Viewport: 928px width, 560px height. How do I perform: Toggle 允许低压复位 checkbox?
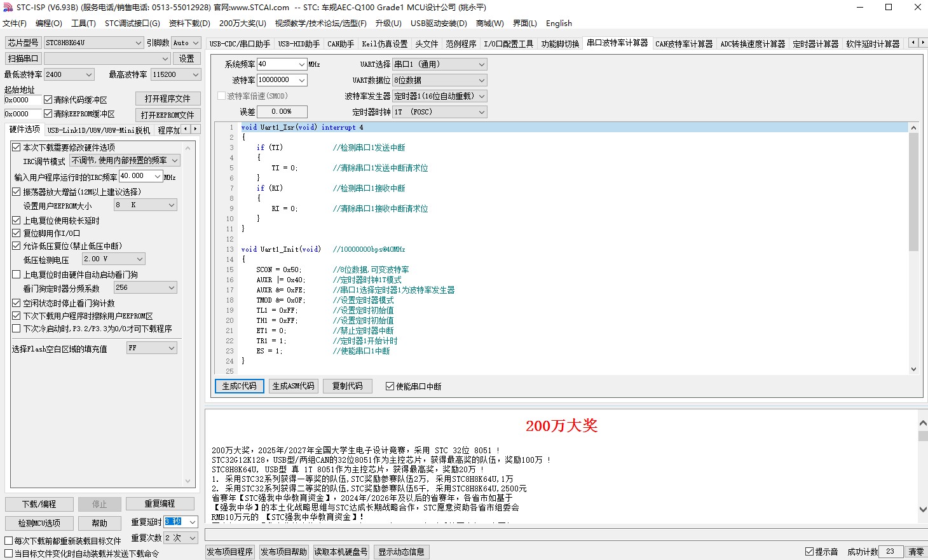click(17, 246)
